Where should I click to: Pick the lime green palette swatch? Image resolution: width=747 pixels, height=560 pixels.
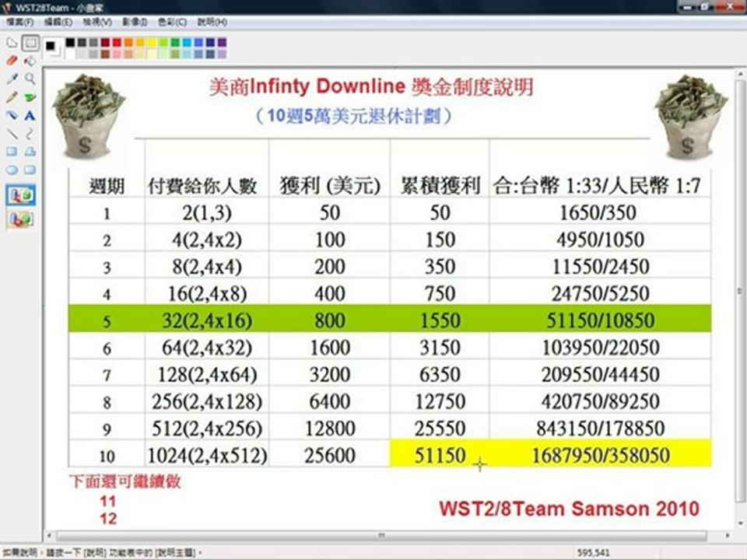pos(164,42)
